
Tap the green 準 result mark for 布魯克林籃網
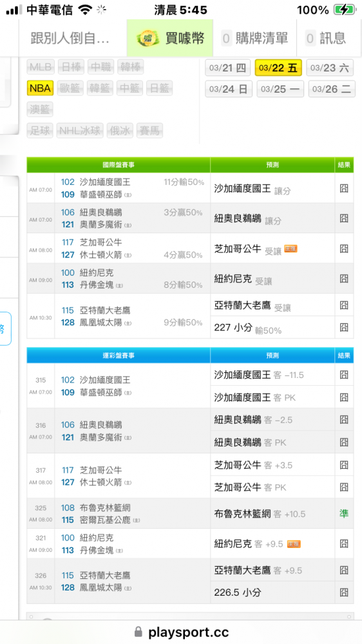point(344,513)
